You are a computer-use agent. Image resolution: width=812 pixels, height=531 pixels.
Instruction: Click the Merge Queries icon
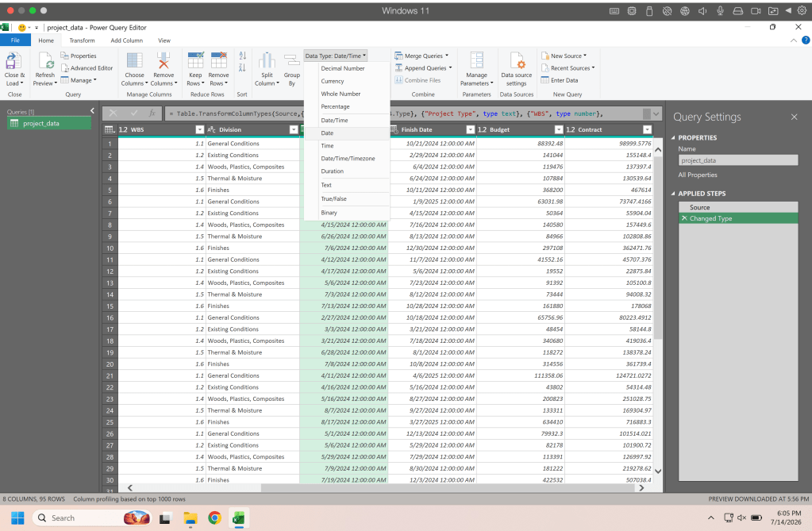[x=398, y=56]
